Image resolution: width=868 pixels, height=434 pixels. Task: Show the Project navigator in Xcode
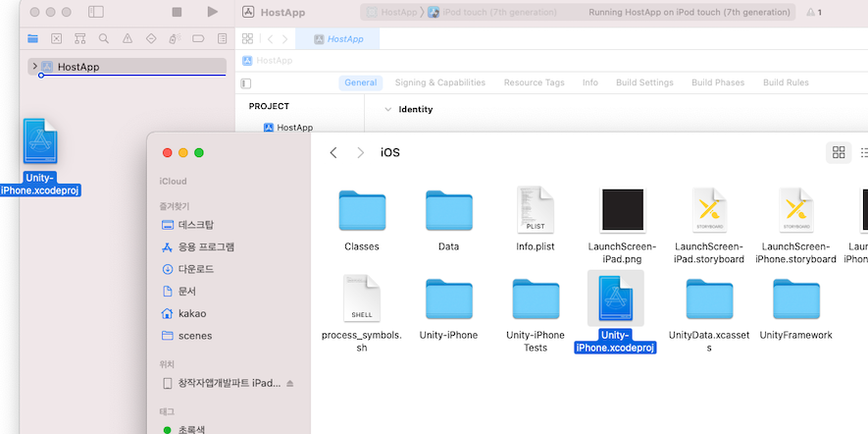32,39
